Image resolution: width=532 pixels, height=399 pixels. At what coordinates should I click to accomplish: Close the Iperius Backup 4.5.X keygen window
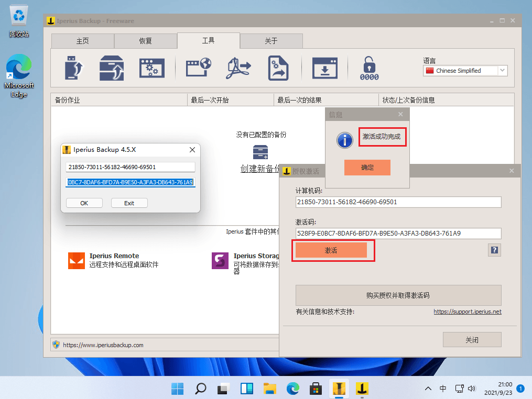click(192, 150)
